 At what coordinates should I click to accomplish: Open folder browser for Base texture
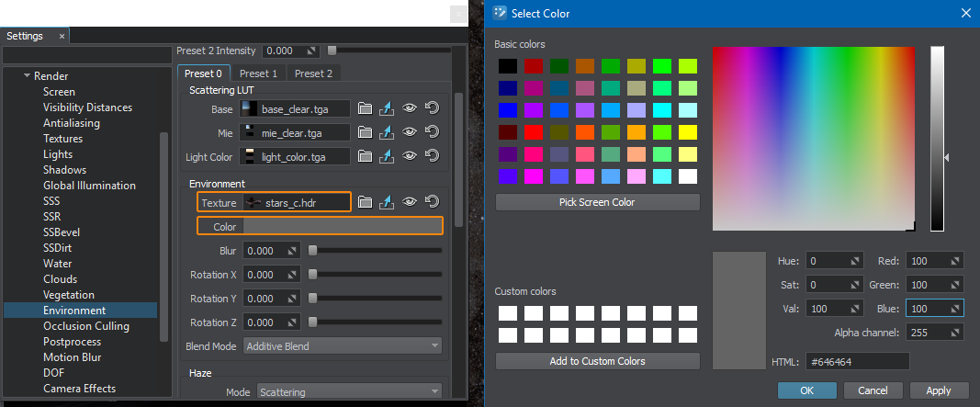365,108
